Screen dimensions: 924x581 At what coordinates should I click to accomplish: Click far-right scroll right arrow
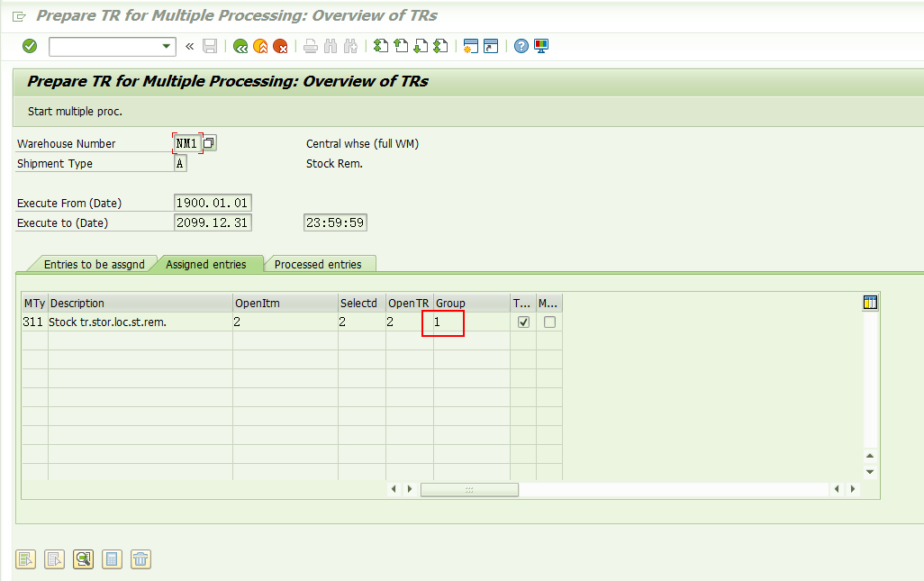tap(853, 489)
